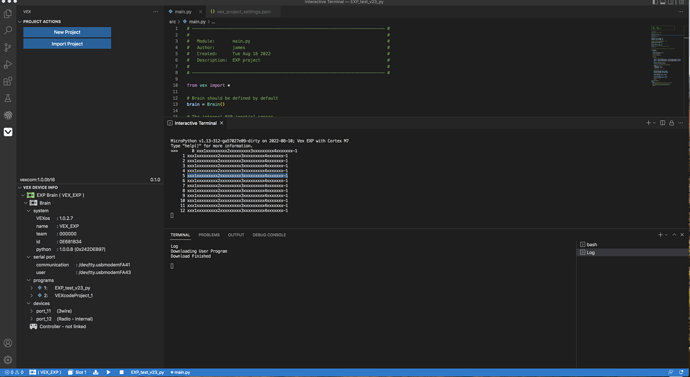
Task: Stop the program with the stop icon
Action: pyautogui.click(x=121, y=372)
